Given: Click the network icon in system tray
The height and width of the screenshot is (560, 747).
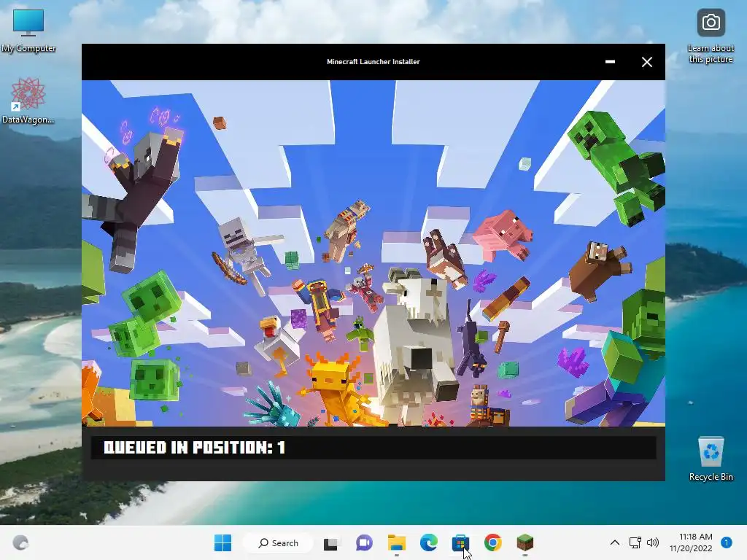Looking at the screenshot, I should point(635,542).
